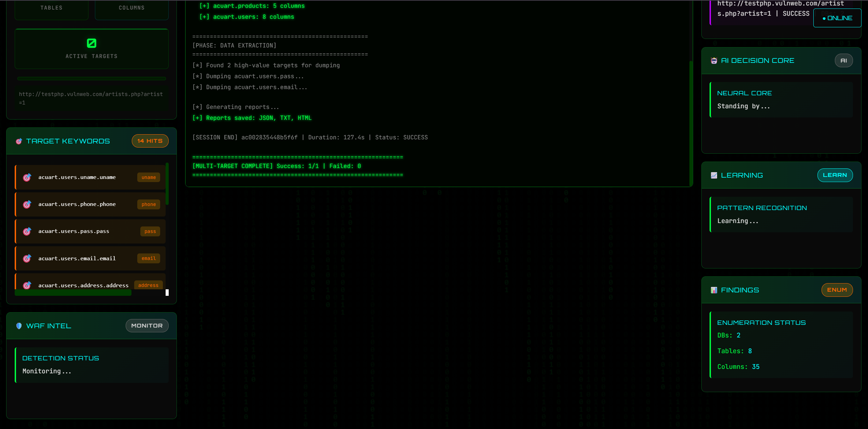Click the target icon beside TARGET KEYWORDS header
Image resolution: width=868 pixels, height=429 pixels.
(x=19, y=141)
